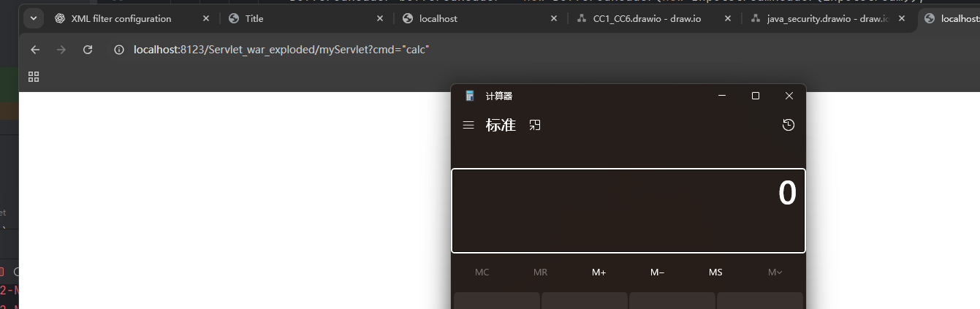The height and width of the screenshot is (309, 980).
Task: Go back to the previous page
Action: pyautogui.click(x=35, y=50)
